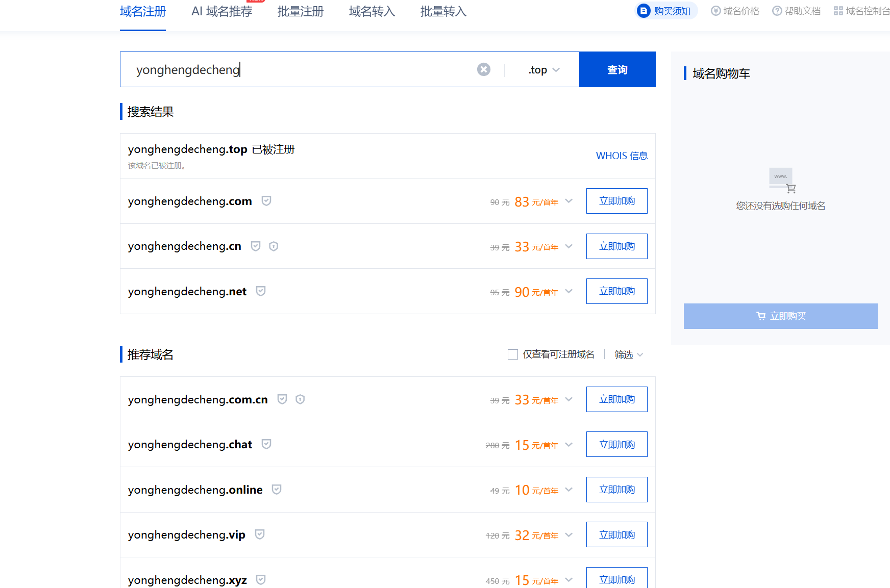Expand price options for yonghengdecheng.com

point(569,201)
